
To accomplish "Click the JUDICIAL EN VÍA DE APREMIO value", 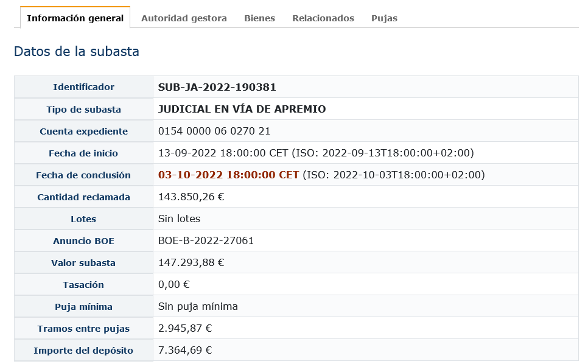I will 242,109.
